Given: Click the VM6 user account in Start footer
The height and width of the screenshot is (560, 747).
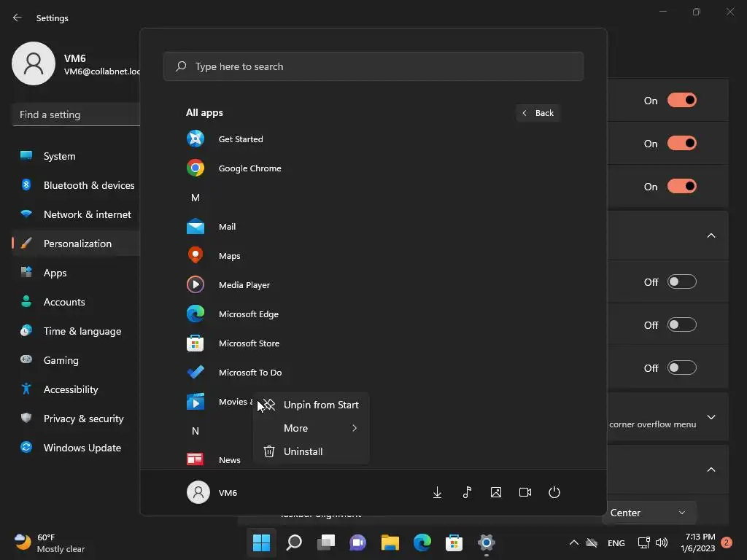Looking at the screenshot, I should click(x=212, y=492).
